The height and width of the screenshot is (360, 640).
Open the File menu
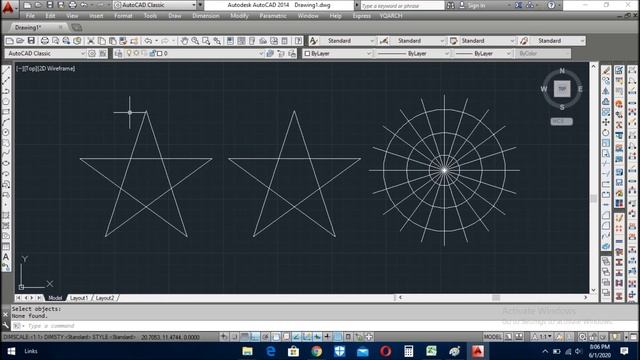point(30,16)
